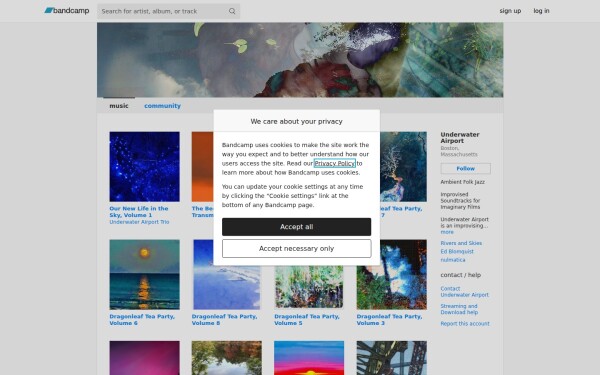Click the Bandcamp logo
600x375 pixels.
pyautogui.click(x=67, y=11)
